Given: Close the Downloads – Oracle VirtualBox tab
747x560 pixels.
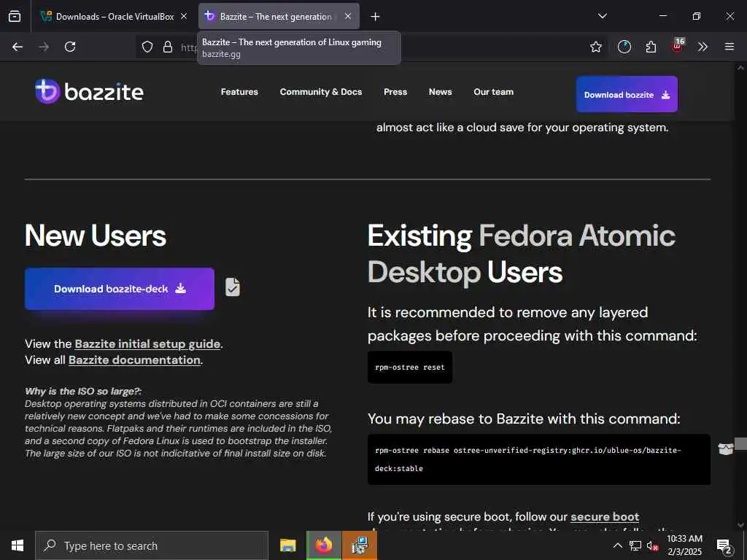Looking at the screenshot, I should click(x=184, y=16).
